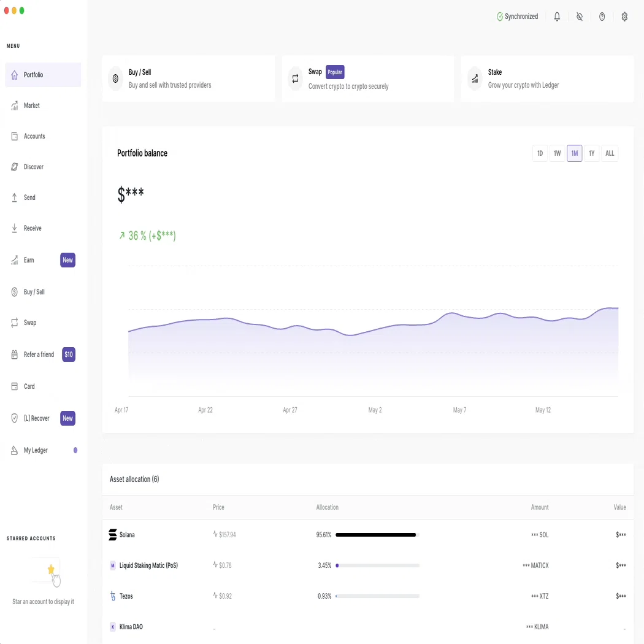The width and height of the screenshot is (644, 644).
Task: Click the dot indicator beside My Ledger
Action: (75, 450)
